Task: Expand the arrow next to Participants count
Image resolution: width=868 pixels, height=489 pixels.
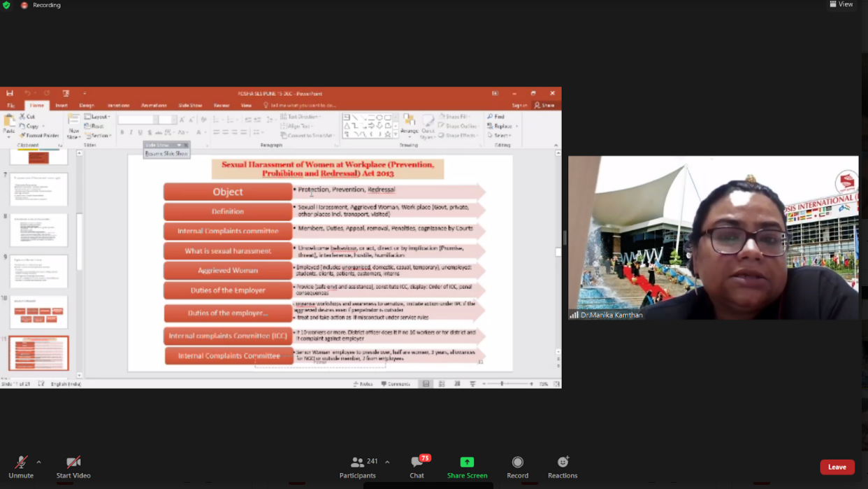Action: pyautogui.click(x=387, y=462)
